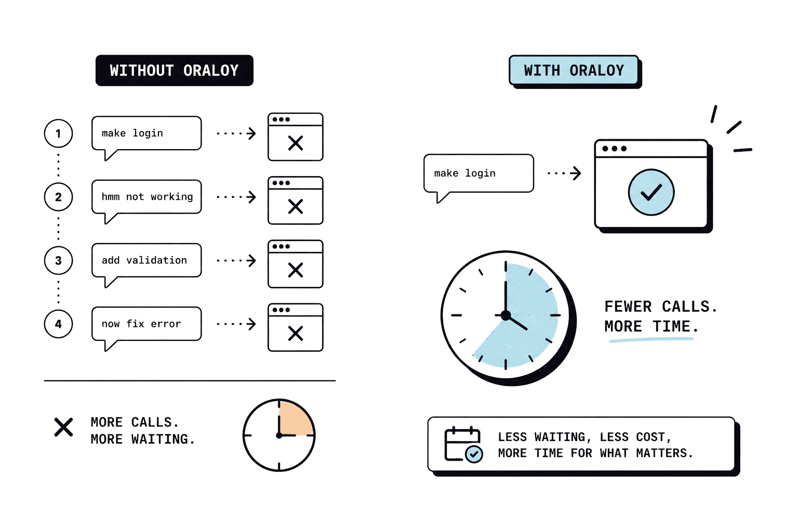Select the step 1 number circle

(x=58, y=134)
